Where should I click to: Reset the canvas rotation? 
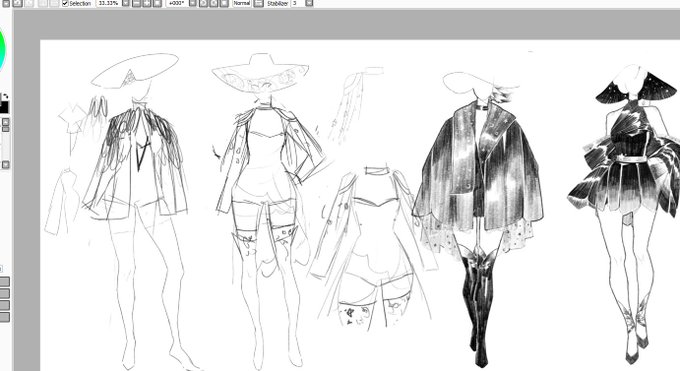224,3
